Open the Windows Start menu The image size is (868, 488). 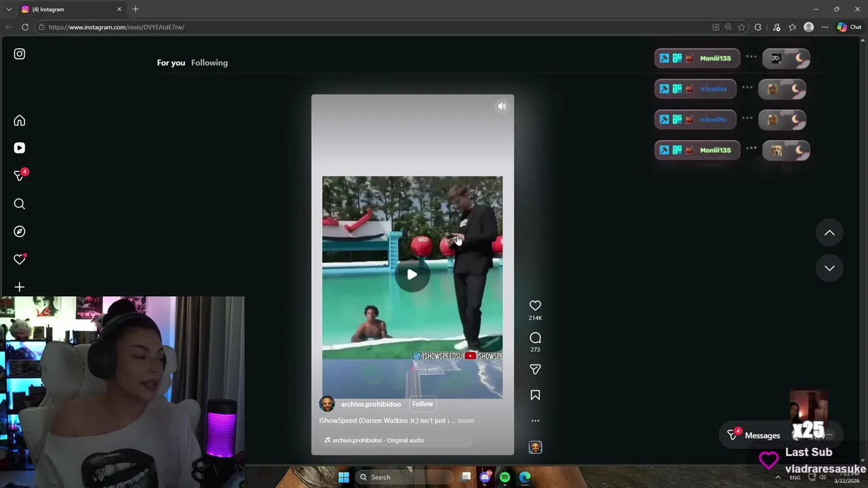pos(344,477)
